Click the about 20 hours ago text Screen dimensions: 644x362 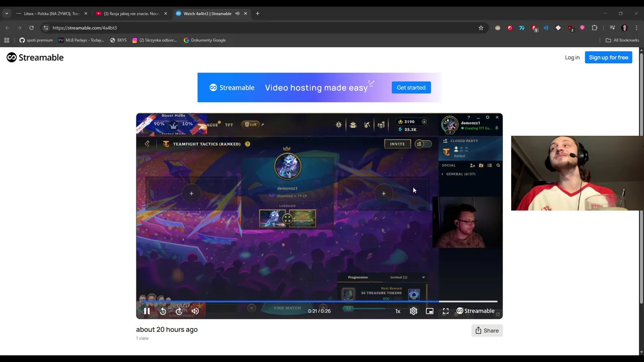coord(167,329)
